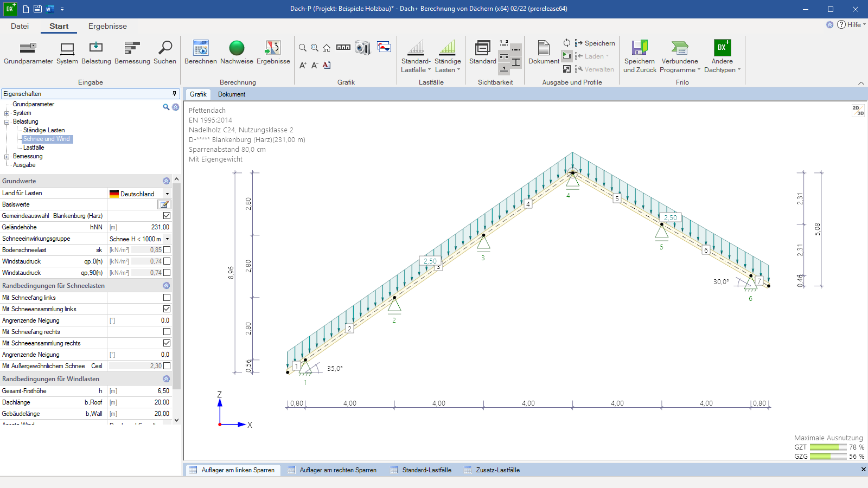Open the Ständige Lasten ribbon dropdown

pos(448,56)
